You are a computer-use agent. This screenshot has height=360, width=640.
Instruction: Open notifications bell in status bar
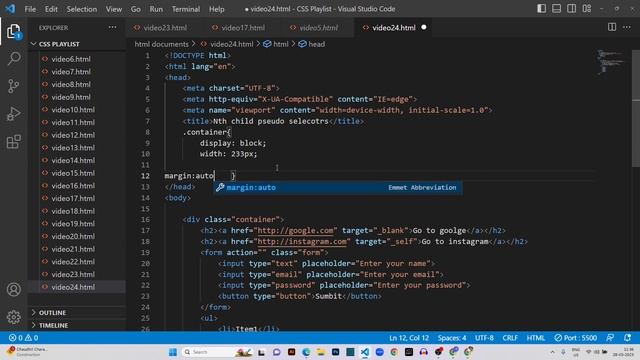point(627,338)
